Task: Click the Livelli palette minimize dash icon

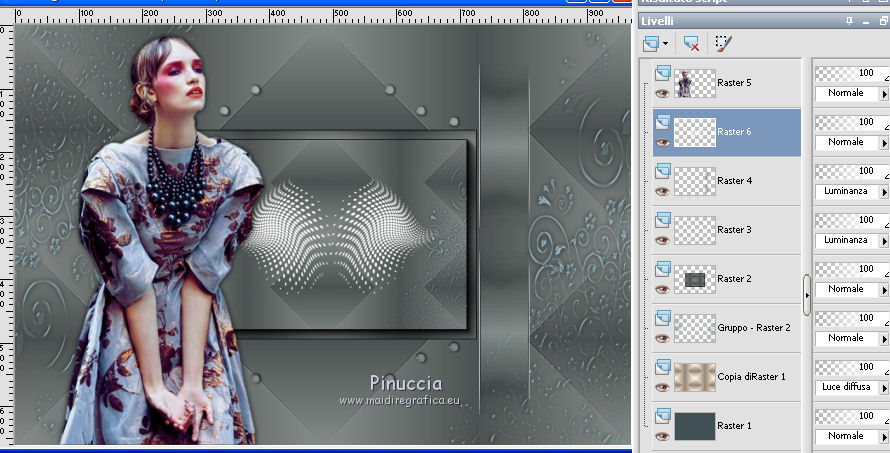Action: tap(866, 22)
